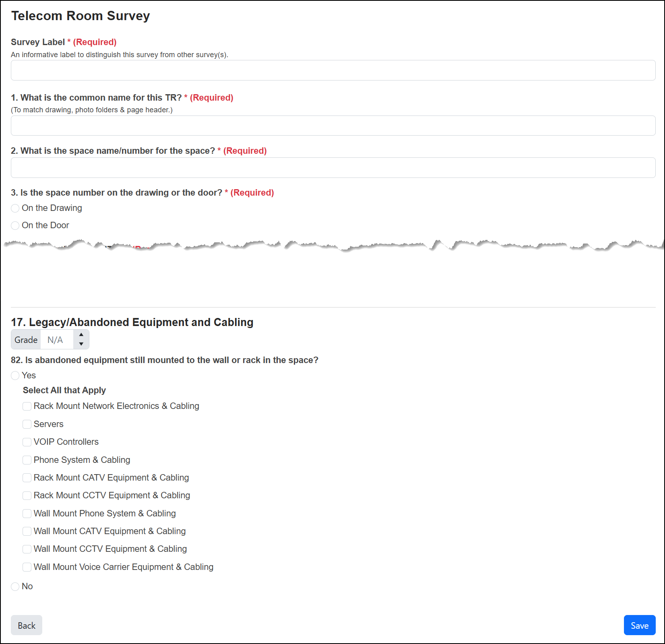Check Wall Mount CATV Equipment & Cabling
The width and height of the screenshot is (665, 644).
tap(27, 531)
